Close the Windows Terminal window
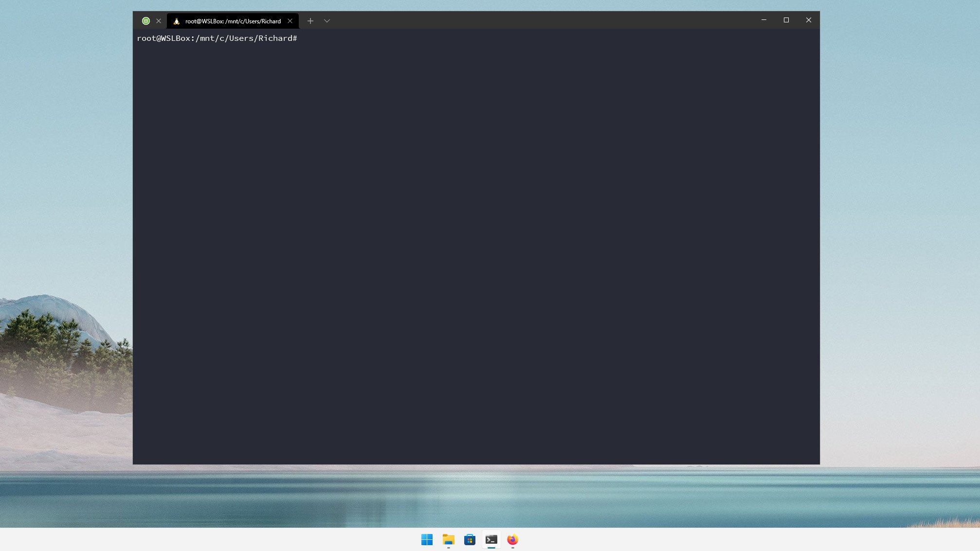This screenshot has height=551, width=980. (808, 20)
